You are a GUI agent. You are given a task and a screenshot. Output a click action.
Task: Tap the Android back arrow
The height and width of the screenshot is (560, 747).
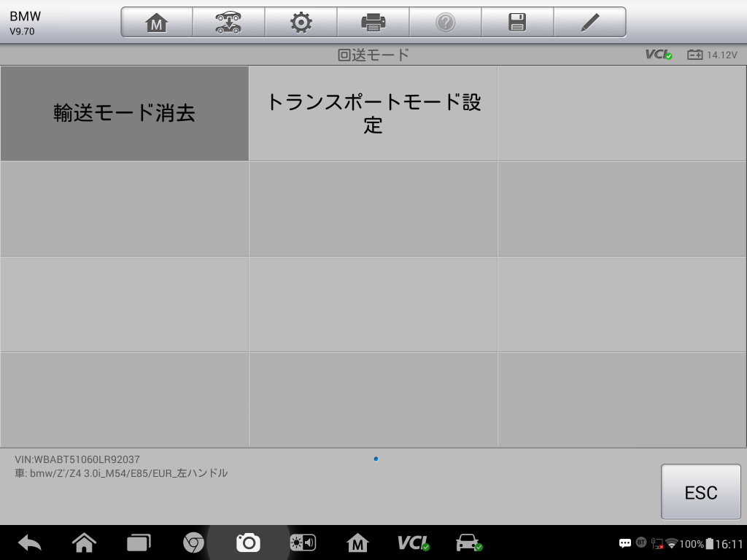[x=29, y=542]
